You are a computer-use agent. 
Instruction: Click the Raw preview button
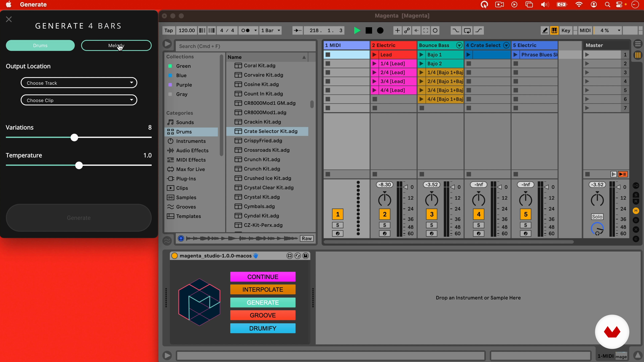[307, 238]
